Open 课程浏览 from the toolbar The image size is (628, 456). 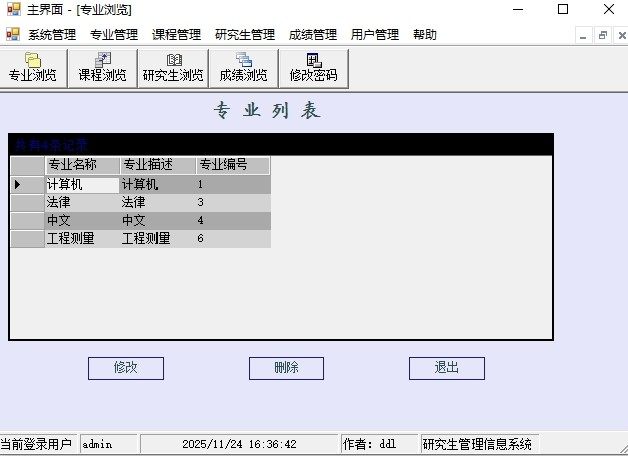pos(103,68)
